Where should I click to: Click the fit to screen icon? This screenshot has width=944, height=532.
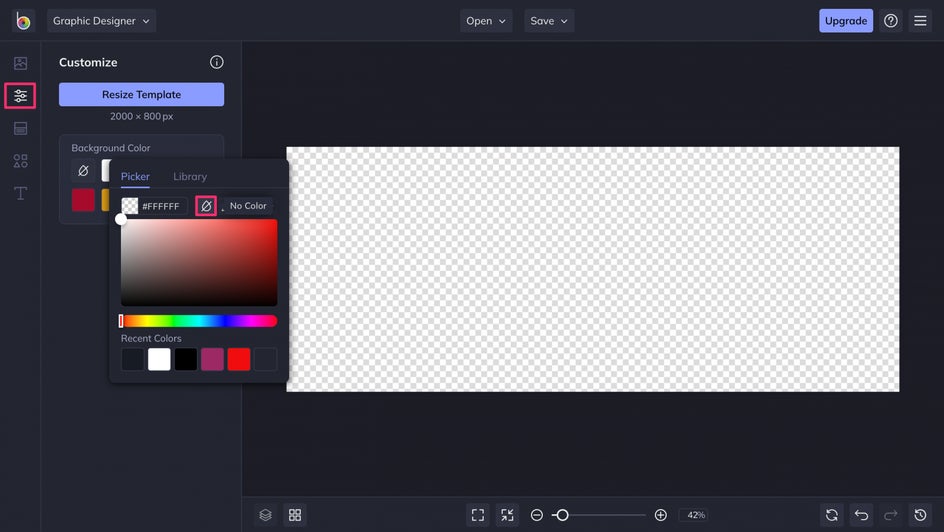[x=478, y=515]
